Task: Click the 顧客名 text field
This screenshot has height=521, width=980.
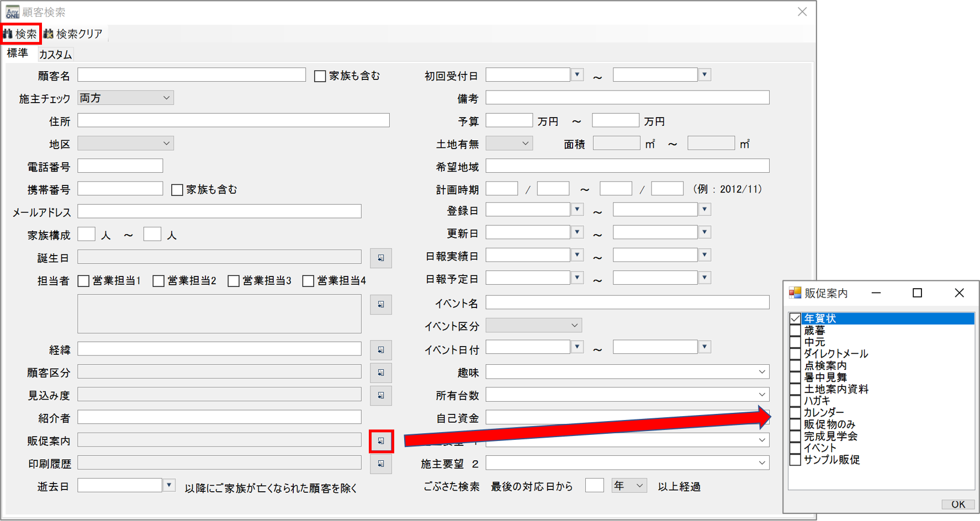Action: (191, 75)
